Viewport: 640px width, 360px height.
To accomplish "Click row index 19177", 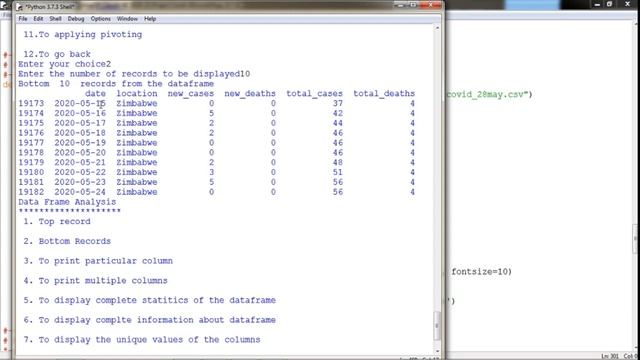I will [x=31, y=142].
